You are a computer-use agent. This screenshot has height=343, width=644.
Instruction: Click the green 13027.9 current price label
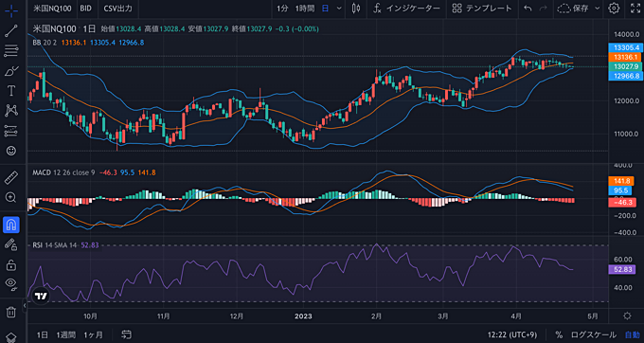[626, 66]
